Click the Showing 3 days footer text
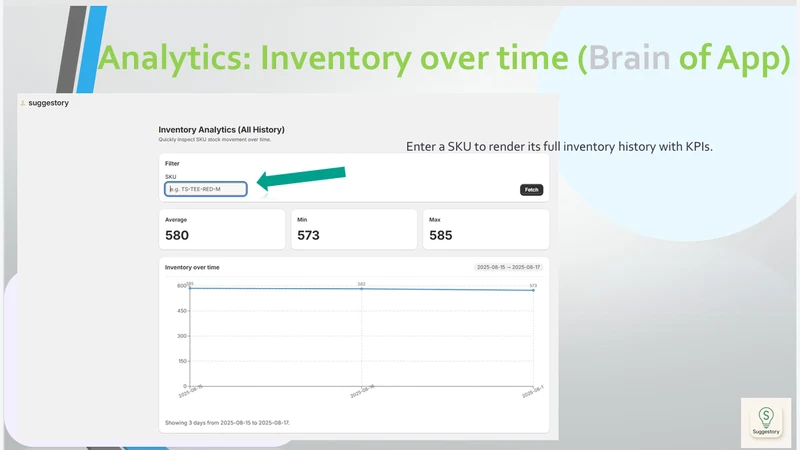This screenshot has width=800, height=450. pos(227,423)
